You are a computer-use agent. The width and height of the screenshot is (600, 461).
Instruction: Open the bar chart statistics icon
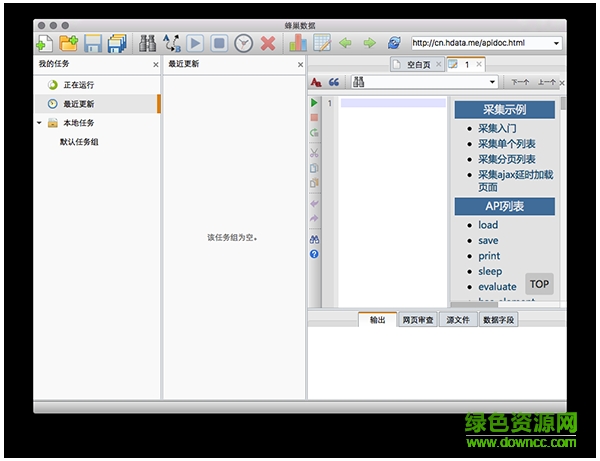(x=298, y=43)
